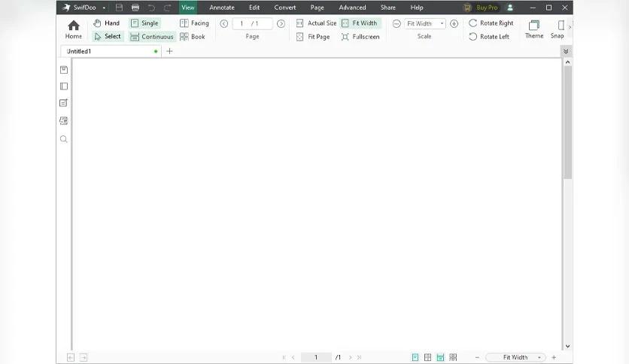Collapse the ribbon with double chevron

(x=566, y=51)
